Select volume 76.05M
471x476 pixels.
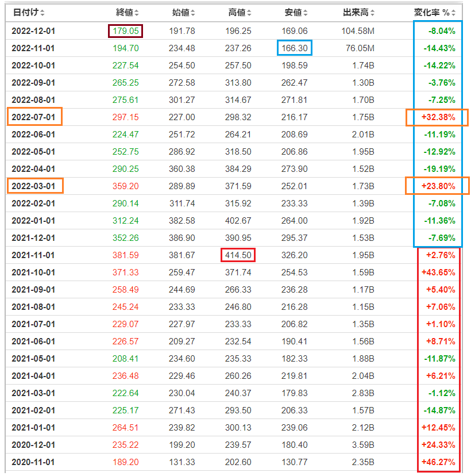(360, 48)
